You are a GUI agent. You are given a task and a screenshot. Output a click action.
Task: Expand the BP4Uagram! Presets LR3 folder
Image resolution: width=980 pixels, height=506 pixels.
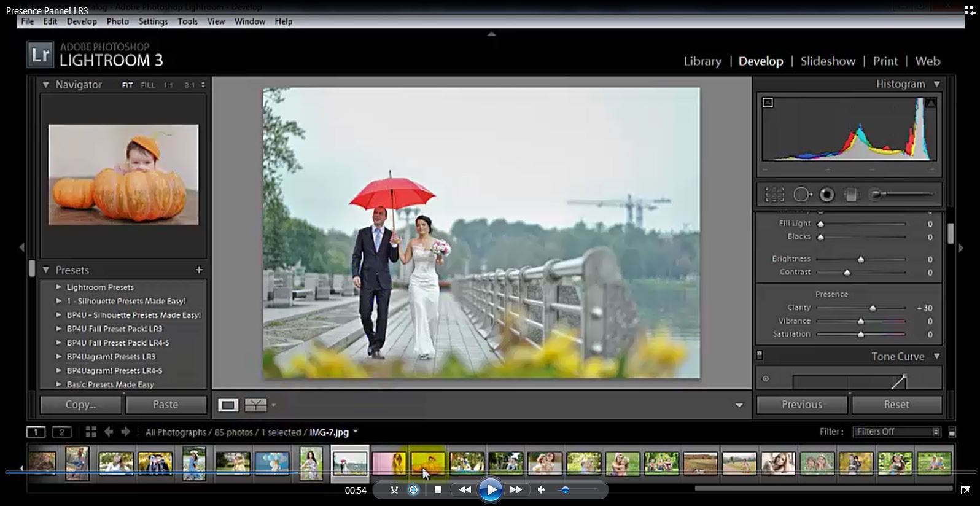58,356
